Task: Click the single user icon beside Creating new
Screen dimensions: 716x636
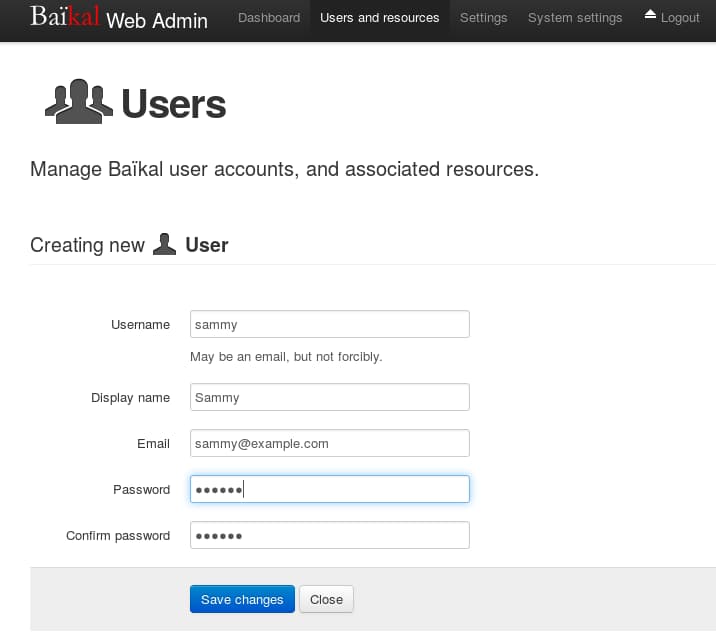Action: (x=164, y=244)
